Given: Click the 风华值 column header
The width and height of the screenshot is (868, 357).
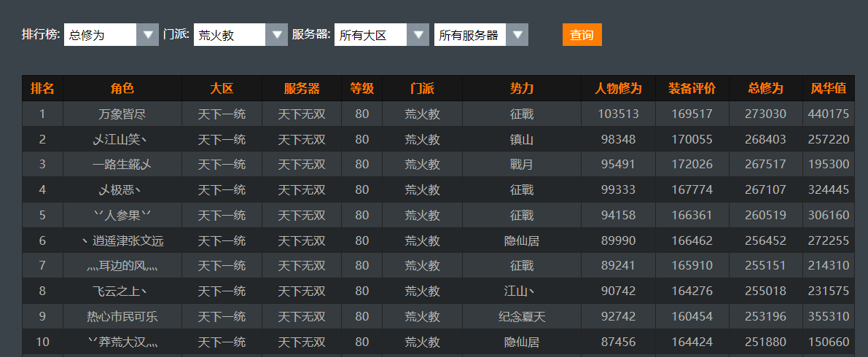Looking at the screenshot, I should coord(828,89).
